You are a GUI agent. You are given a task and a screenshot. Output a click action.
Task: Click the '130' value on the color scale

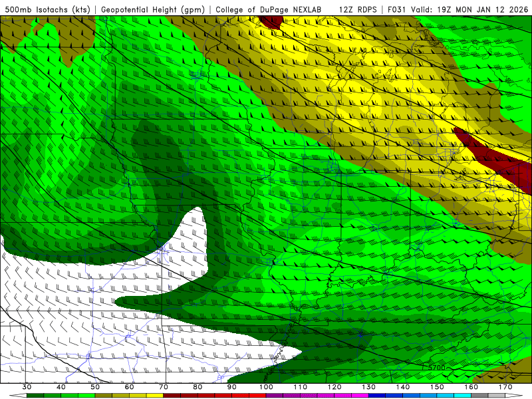click(x=368, y=387)
